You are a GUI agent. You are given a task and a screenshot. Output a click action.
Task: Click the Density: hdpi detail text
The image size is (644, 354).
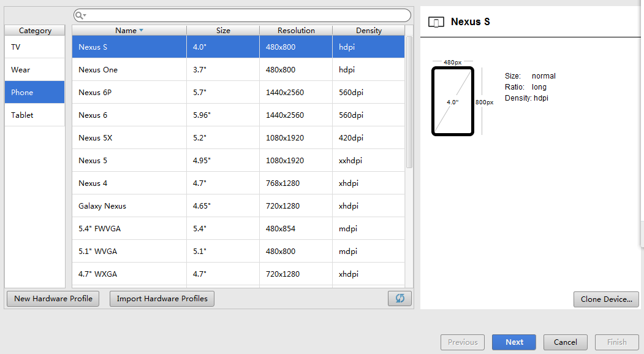(526, 98)
